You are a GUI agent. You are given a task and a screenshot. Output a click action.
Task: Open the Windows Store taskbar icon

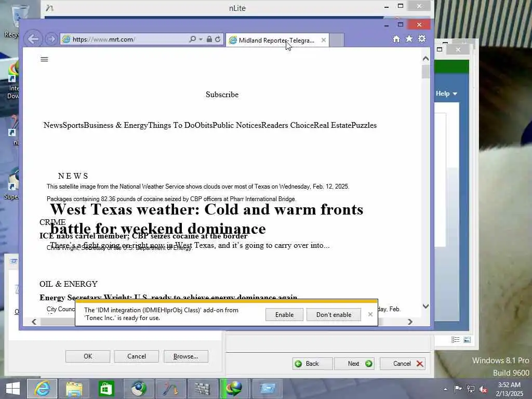[x=106, y=389]
